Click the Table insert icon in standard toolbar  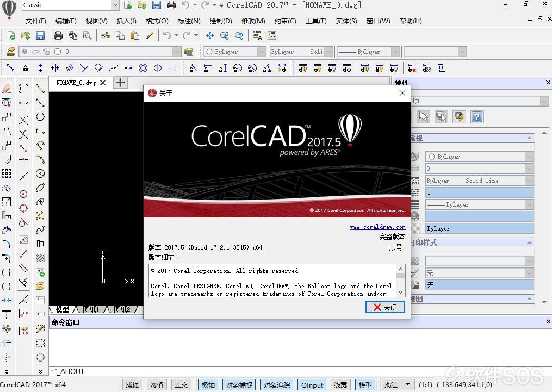coord(272,35)
